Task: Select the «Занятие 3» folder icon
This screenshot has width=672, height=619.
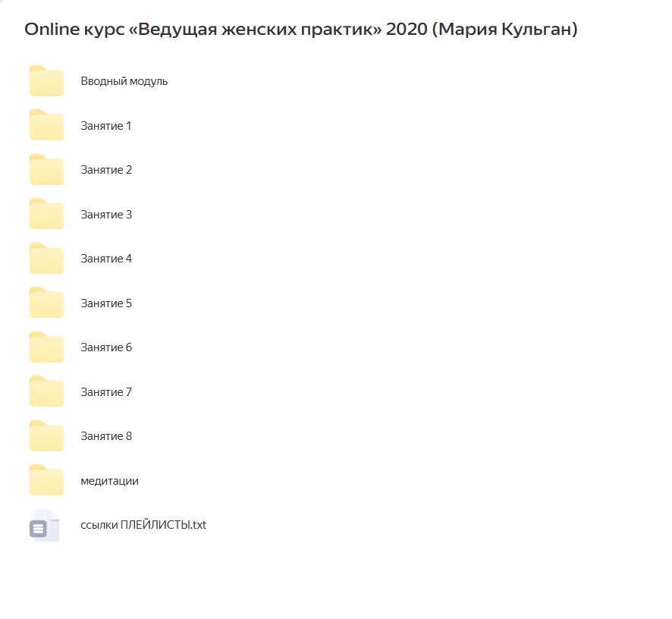Action: coord(46,214)
